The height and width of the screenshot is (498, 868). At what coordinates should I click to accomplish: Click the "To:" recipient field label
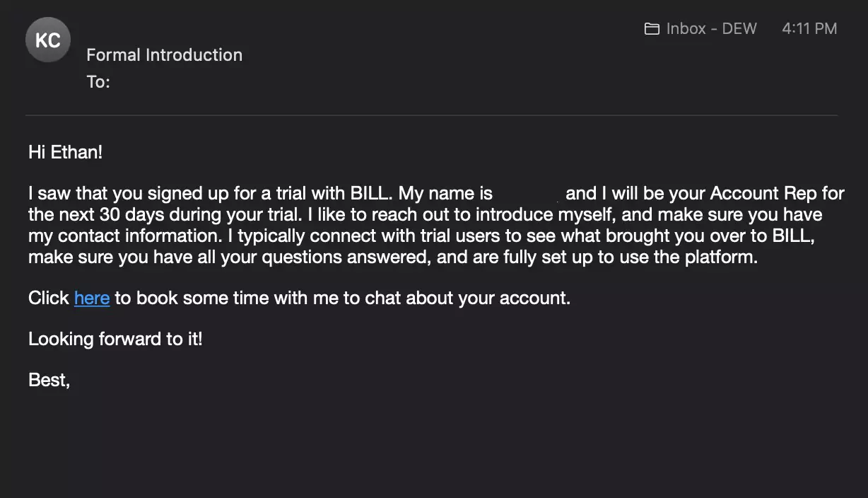point(98,82)
